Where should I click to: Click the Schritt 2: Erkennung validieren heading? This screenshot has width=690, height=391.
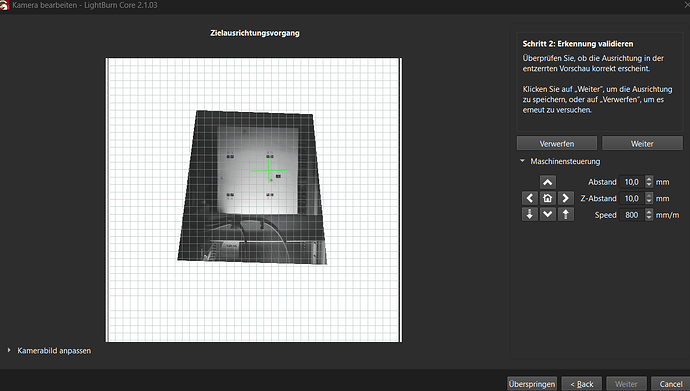tap(578, 44)
